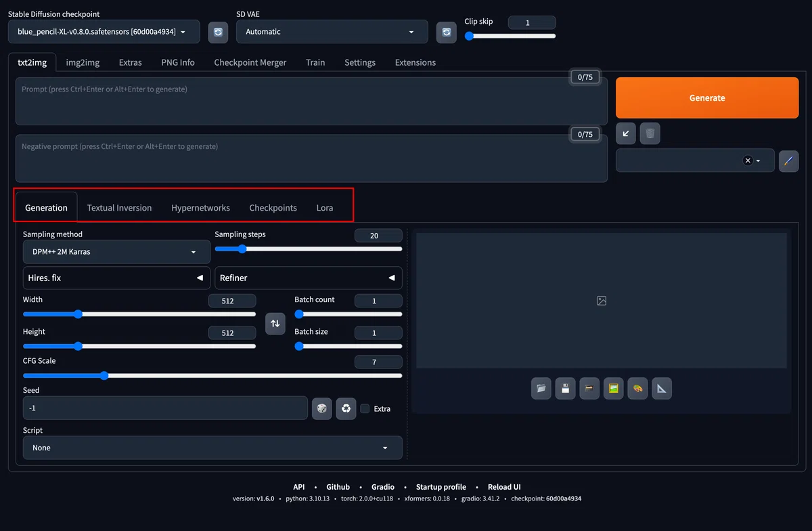Open the Extras tab
Image resolution: width=812 pixels, height=531 pixels.
click(131, 62)
